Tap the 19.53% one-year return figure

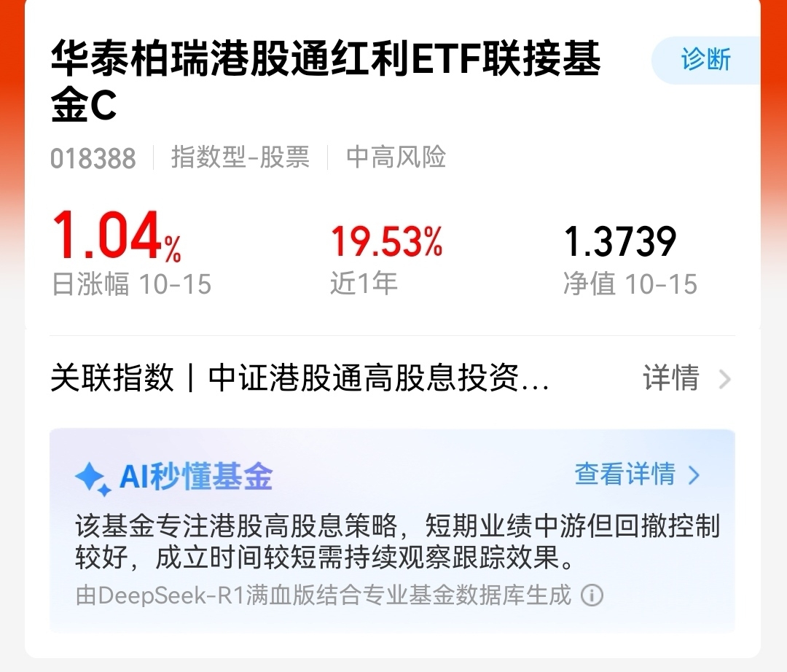coord(386,241)
